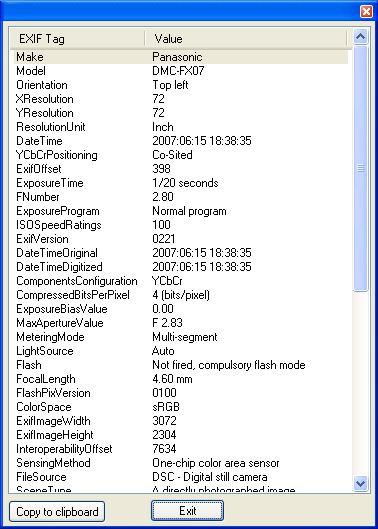378x529 pixels.
Task: Select the FileSource row
Action: coord(181,477)
